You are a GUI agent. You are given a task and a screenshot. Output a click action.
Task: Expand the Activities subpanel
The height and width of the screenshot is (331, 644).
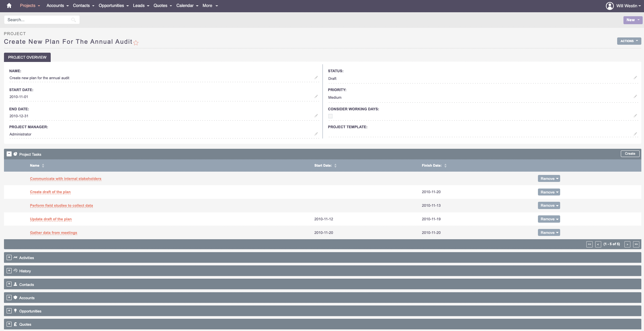pyautogui.click(x=9, y=257)
